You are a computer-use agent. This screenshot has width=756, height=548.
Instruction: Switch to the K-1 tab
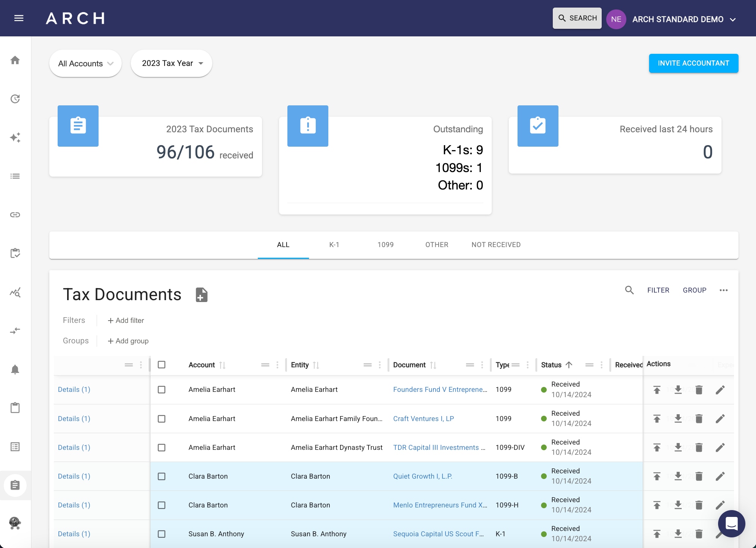334,244
